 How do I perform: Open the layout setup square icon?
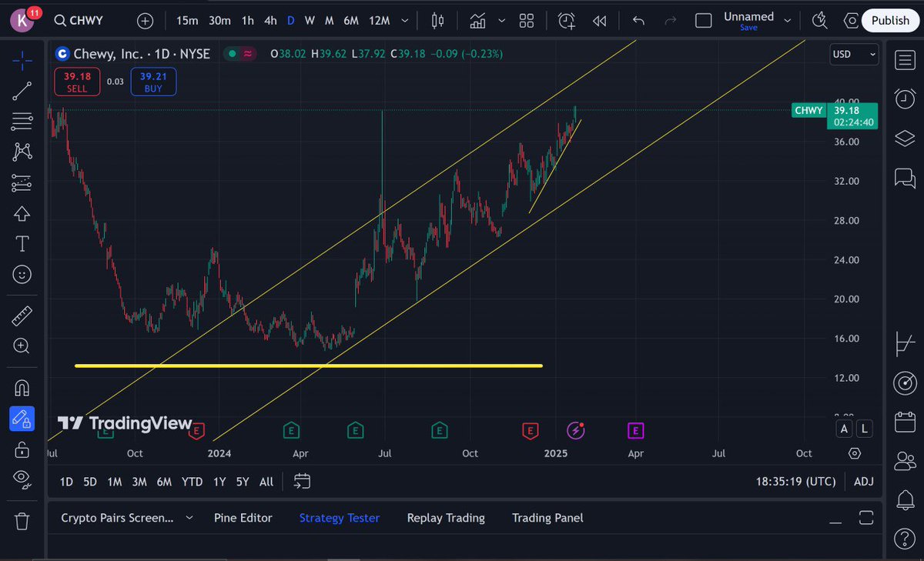pyautogui.click(x=703, y=21)
